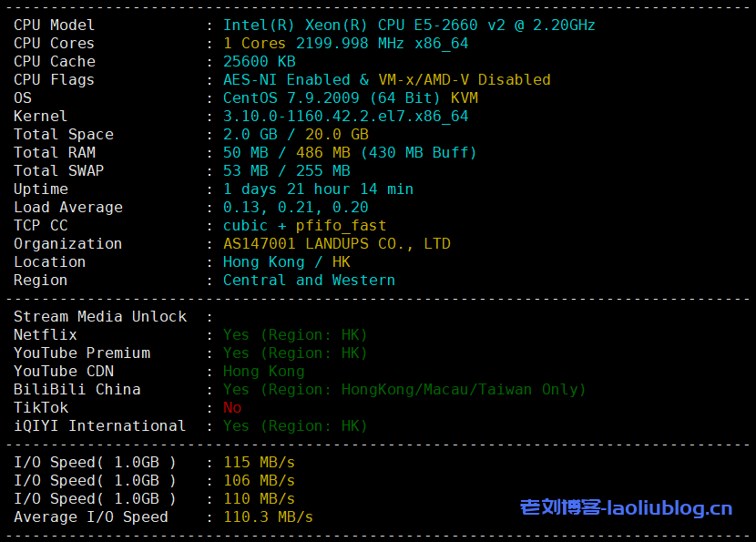Image resolution: width=756 pixels, height=542 pixels.
Task: Click the laoliublog.cn watermark link
Action: click(626, 507)
